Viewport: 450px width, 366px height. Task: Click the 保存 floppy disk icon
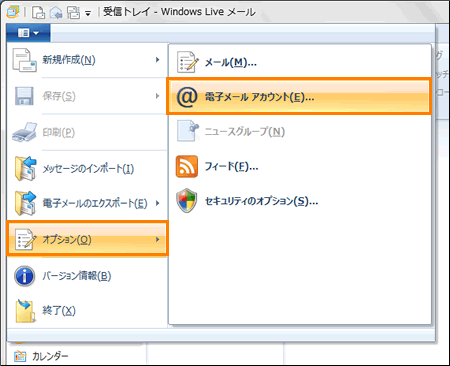click(x=24, y=96)
